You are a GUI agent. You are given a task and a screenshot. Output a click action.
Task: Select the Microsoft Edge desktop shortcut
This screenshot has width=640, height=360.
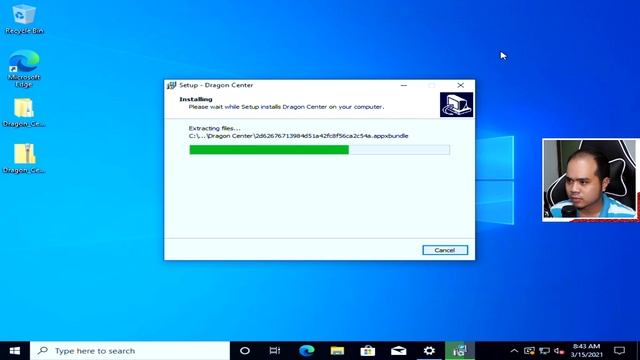[24, 68]
